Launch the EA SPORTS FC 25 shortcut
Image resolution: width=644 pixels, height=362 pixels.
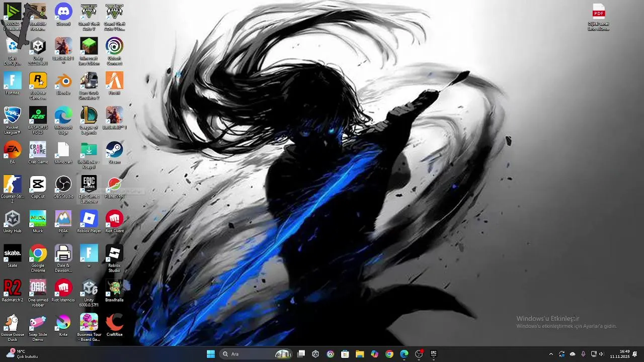(38, 121)
